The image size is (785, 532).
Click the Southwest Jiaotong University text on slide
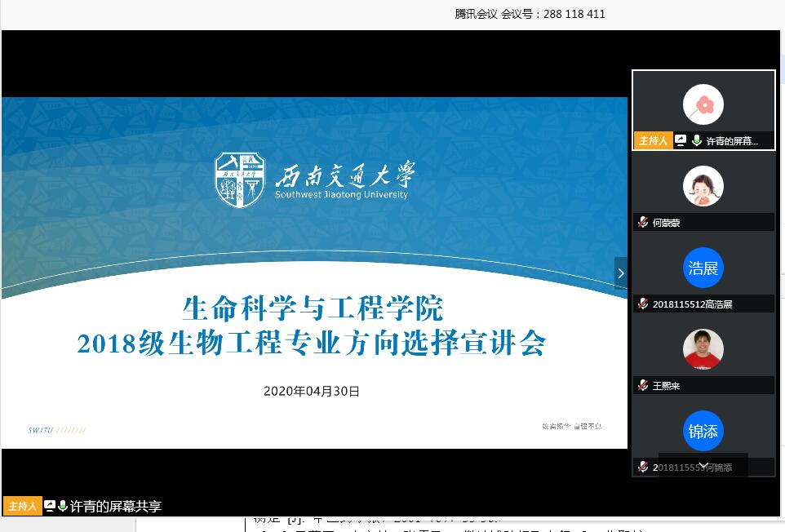pyautogui.click(x=341, y=195)
